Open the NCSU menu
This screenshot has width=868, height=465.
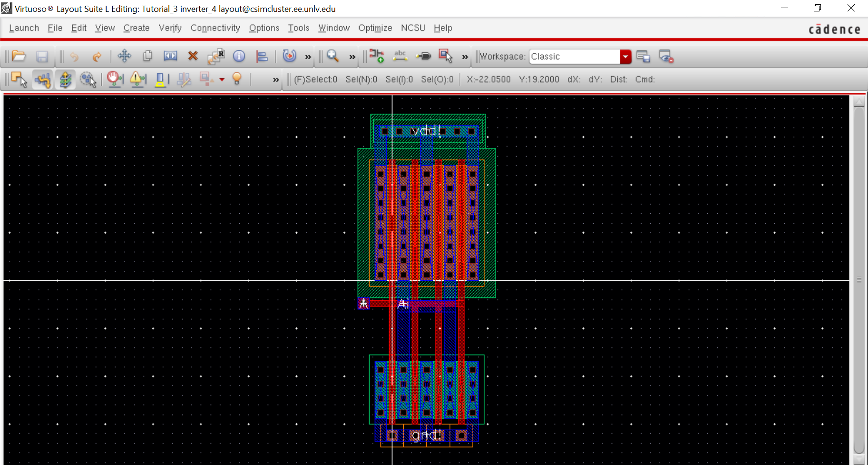[412, 28]
